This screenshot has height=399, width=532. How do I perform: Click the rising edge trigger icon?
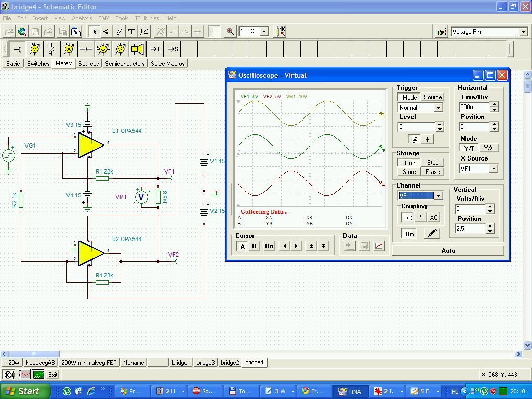point(415,139)
